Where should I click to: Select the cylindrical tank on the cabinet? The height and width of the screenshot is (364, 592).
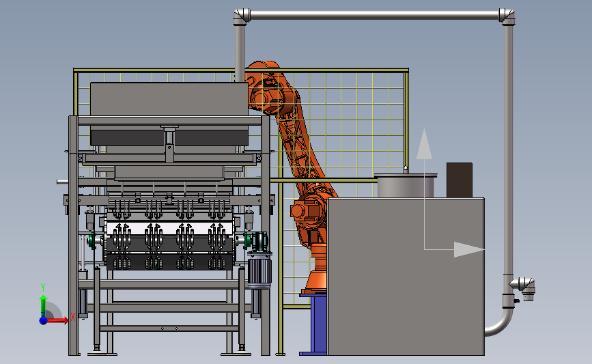406,186
